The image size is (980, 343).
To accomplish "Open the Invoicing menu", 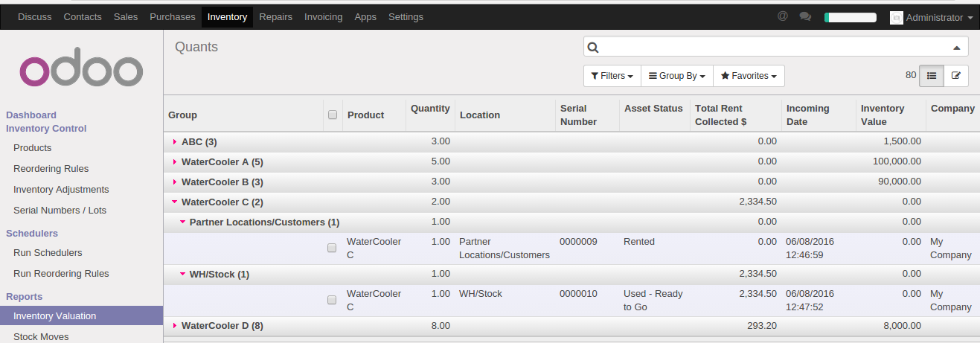I will [324, 16].
